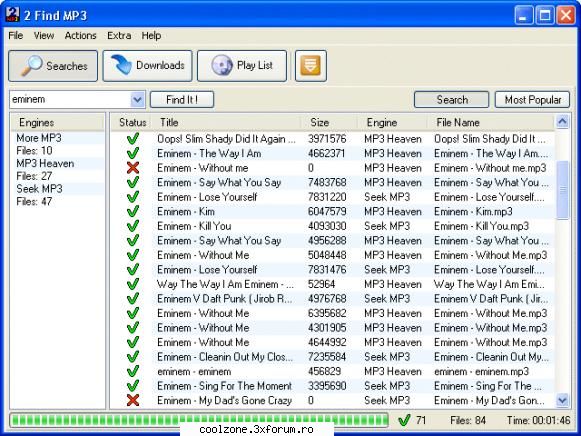Open the View menu
Viewport: 581px width, 436px height.
(44, 36)
